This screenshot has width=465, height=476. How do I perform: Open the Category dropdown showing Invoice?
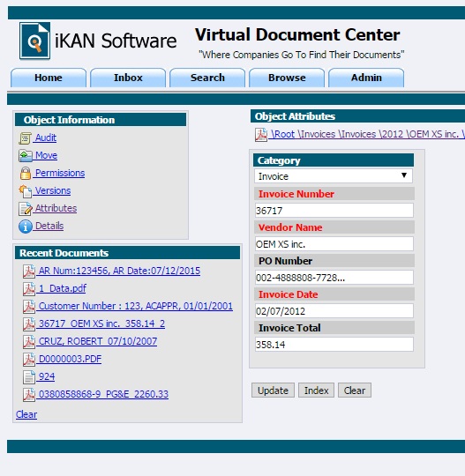click(x=334, y=176)
